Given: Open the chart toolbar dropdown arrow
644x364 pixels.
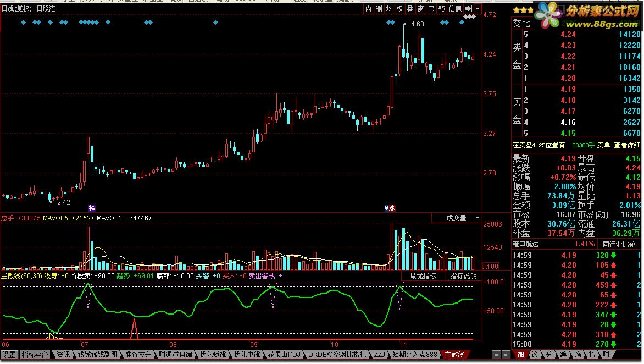Looking at the screenshot, I should [478, 9].
